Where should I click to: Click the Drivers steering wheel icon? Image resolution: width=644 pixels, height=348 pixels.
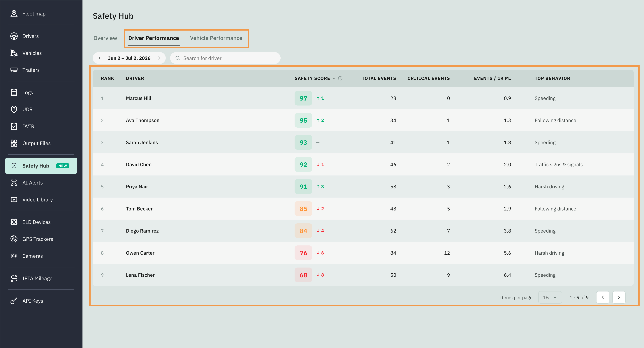[x=14, y=36]
